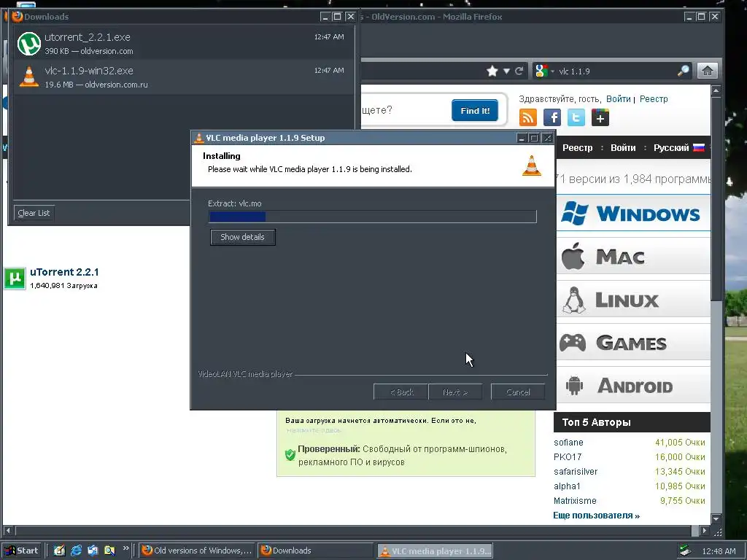The image size is (747, 560).
Task: Click Еще пользователя link
Action: 597,516
